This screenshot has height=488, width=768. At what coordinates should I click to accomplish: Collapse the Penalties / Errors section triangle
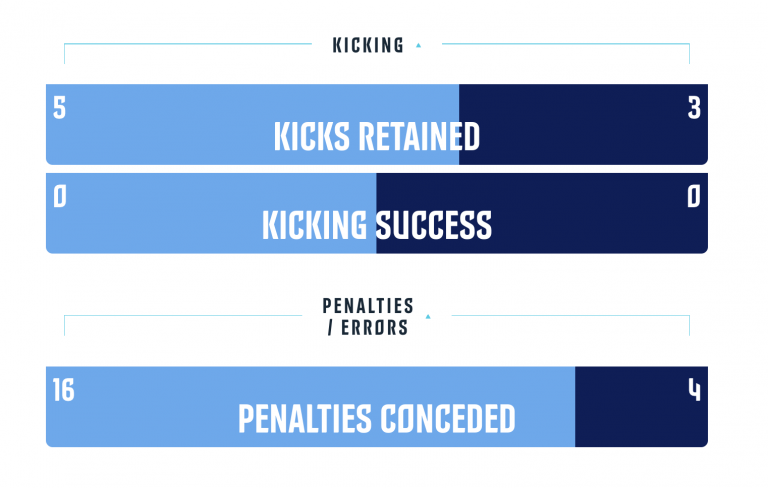tap(428, 317)
